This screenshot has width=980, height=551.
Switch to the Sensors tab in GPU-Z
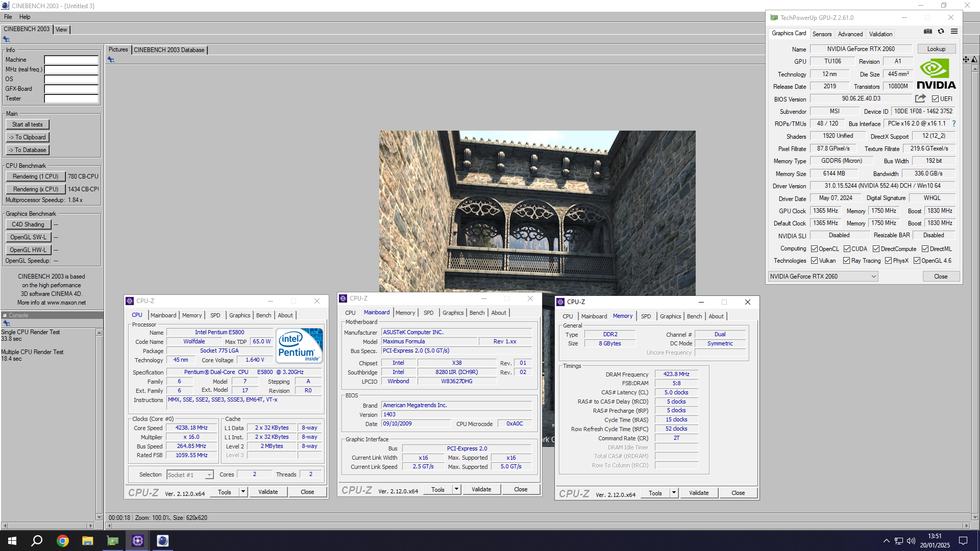(822, 34)
